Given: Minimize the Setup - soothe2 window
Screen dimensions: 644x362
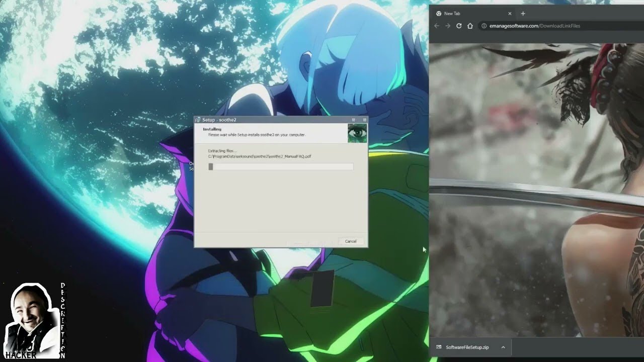Looking at the screenshot, I should click(x=353, y=120).
